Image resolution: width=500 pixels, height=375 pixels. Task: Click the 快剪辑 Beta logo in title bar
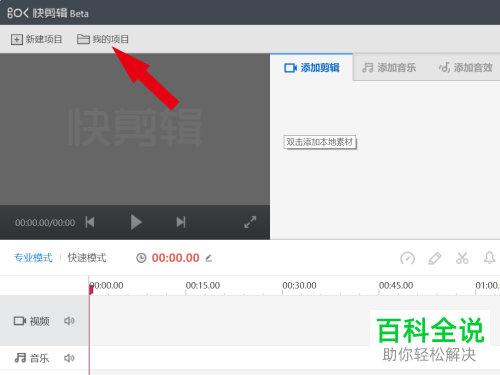tap(48, 13)
